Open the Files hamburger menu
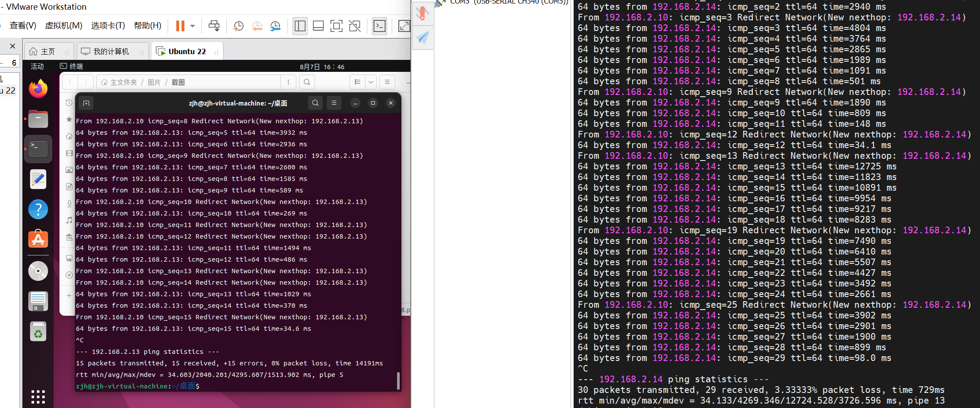The image size is (980, 408). tap(387, 82)
